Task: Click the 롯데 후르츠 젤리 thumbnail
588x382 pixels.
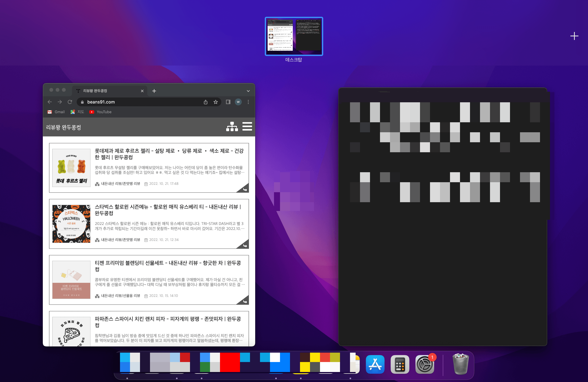Action: (71, 168)
